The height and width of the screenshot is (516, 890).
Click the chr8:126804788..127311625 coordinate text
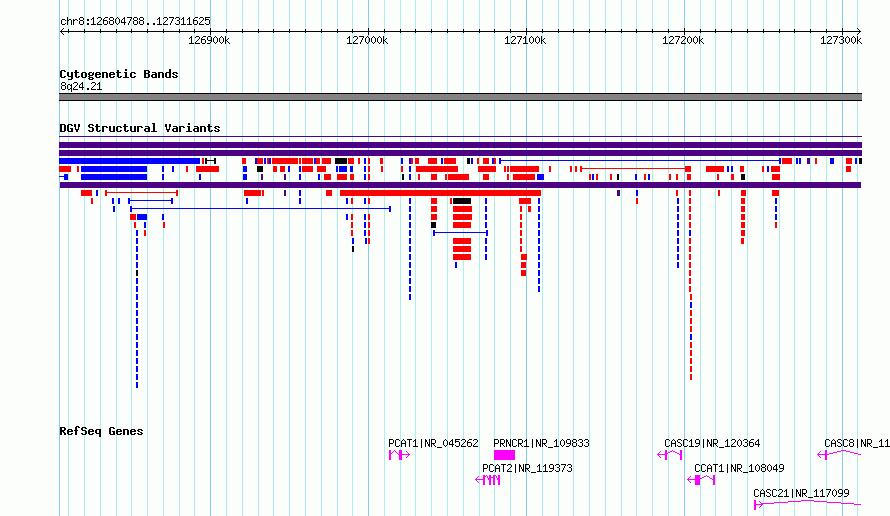pyautogui.click(x=135, y=22)
